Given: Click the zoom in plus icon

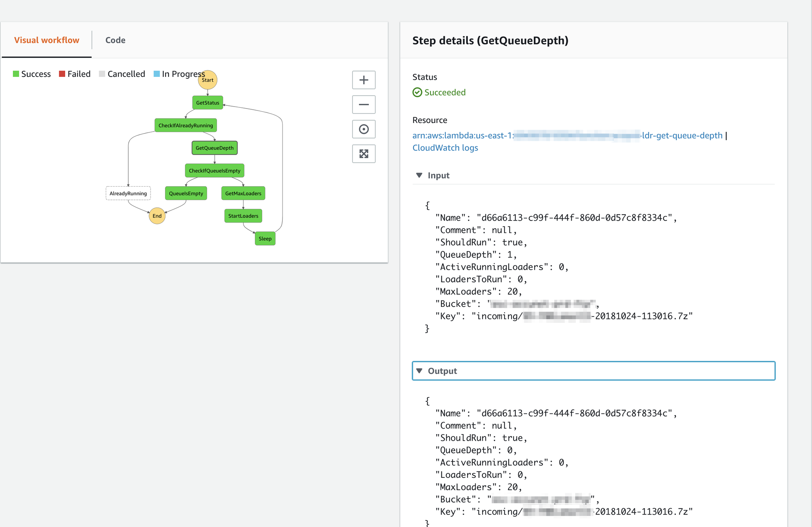Looking at the screenshot, I should 364,80.
